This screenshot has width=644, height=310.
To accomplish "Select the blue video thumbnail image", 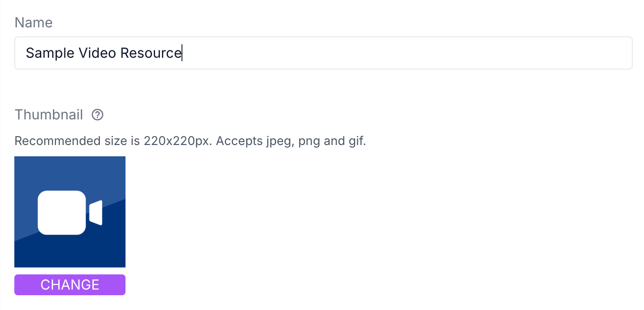I will click(x=70, y=212).
